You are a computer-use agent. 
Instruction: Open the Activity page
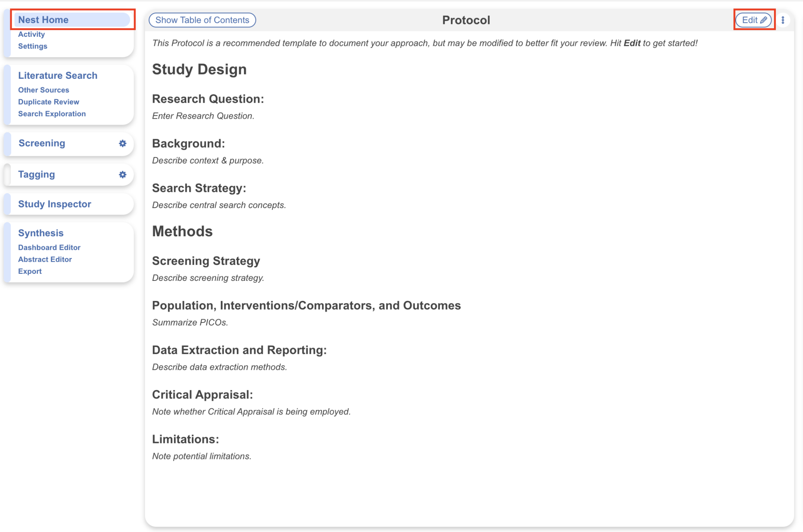[x=31, y=34]
